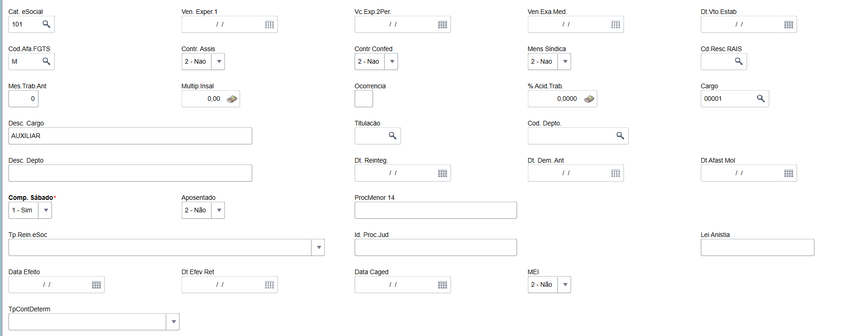The image size is (868, 336).
Task: Expand the Tp.Rein.eSoc combo box
Action: [x=319, y=247]
